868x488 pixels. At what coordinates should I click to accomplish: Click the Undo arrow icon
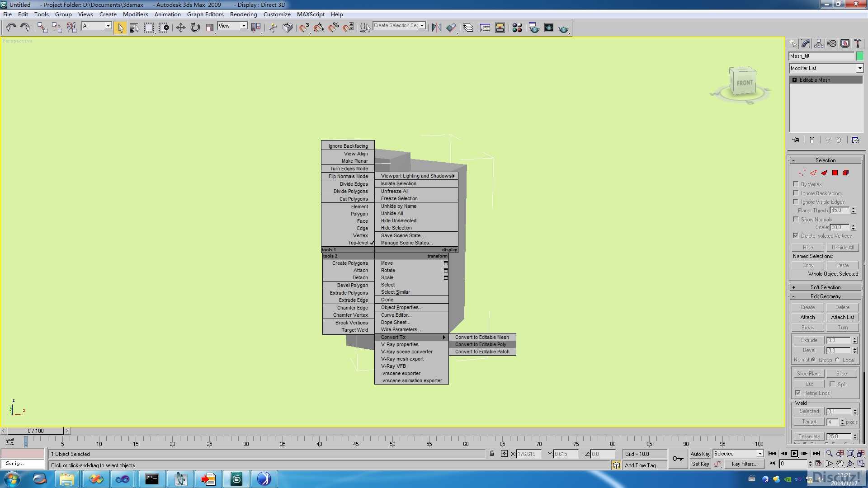coord(11,28)
